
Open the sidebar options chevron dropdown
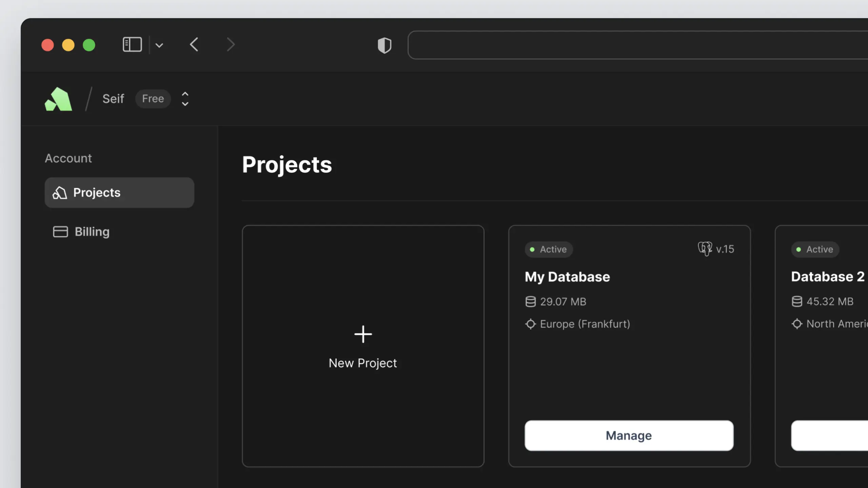(159, 45)
